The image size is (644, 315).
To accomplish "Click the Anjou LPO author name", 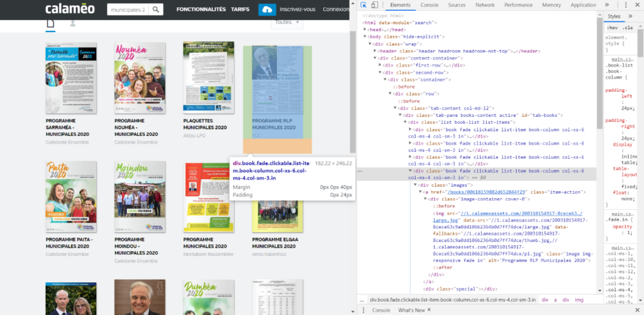I will coord(195,136).
